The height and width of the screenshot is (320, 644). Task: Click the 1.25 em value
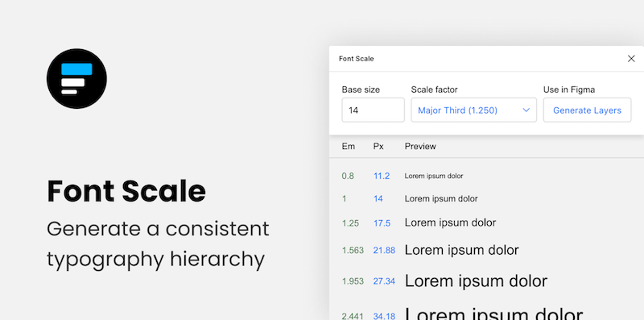pyautogui.click(x=350, y=223)
